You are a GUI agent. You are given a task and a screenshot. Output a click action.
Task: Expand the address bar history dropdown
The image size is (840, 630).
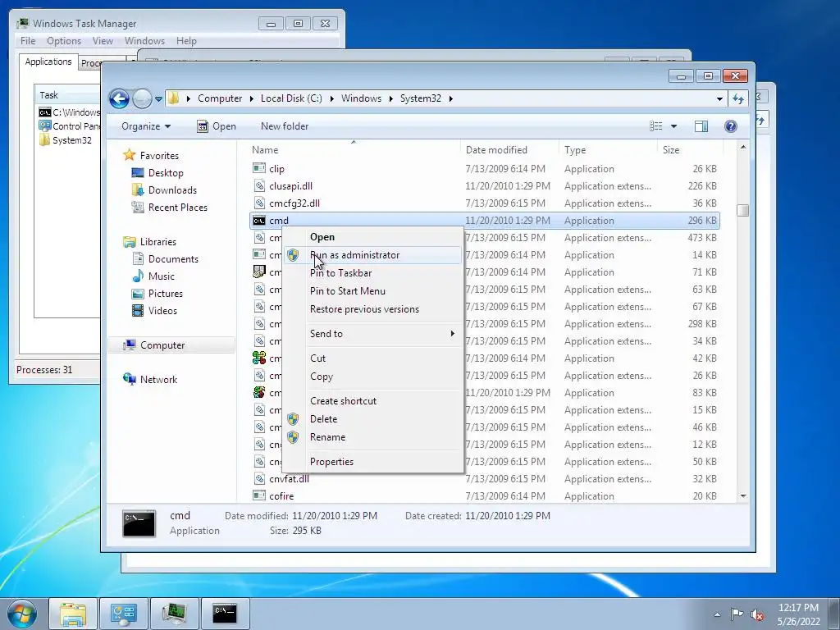click(x=719, y=98)
